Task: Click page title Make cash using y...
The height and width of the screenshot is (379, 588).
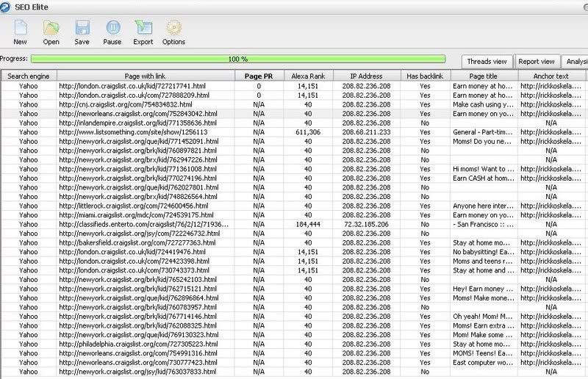Action: click(483, 104)
